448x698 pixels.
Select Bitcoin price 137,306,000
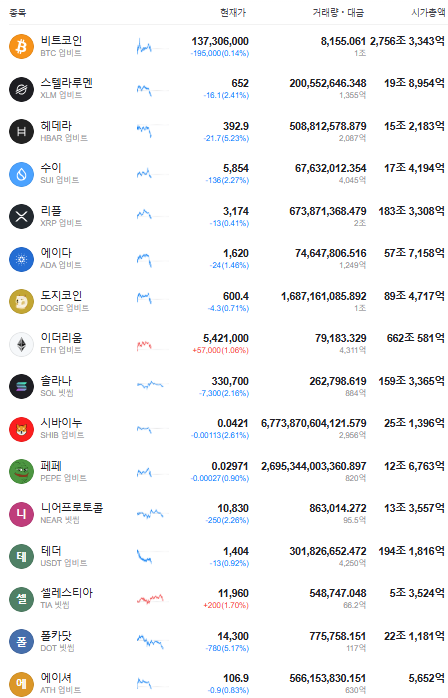click(220, 41)
